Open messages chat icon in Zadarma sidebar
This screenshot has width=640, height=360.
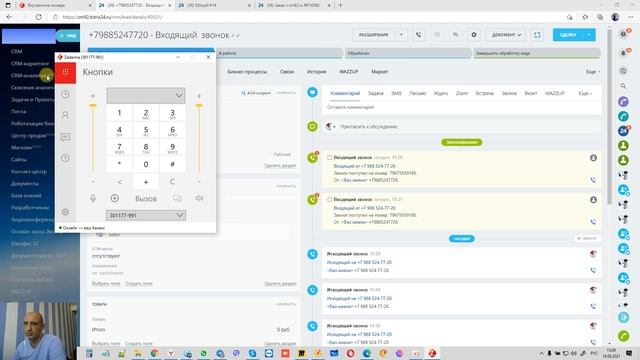[65, 137]
